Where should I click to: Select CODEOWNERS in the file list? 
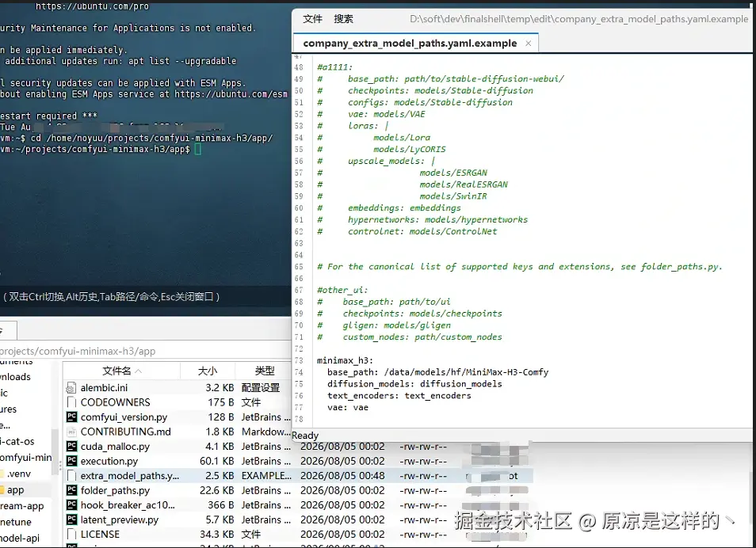[115, 402]
